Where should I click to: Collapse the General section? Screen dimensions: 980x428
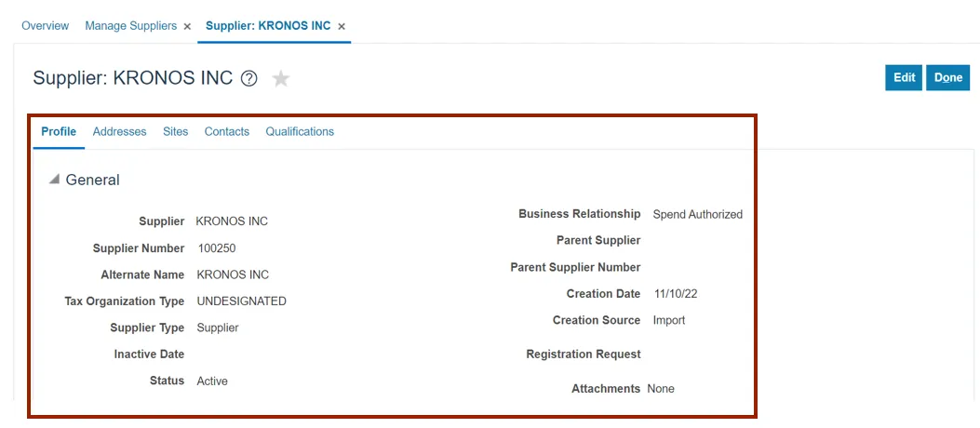tap(55, 180)
